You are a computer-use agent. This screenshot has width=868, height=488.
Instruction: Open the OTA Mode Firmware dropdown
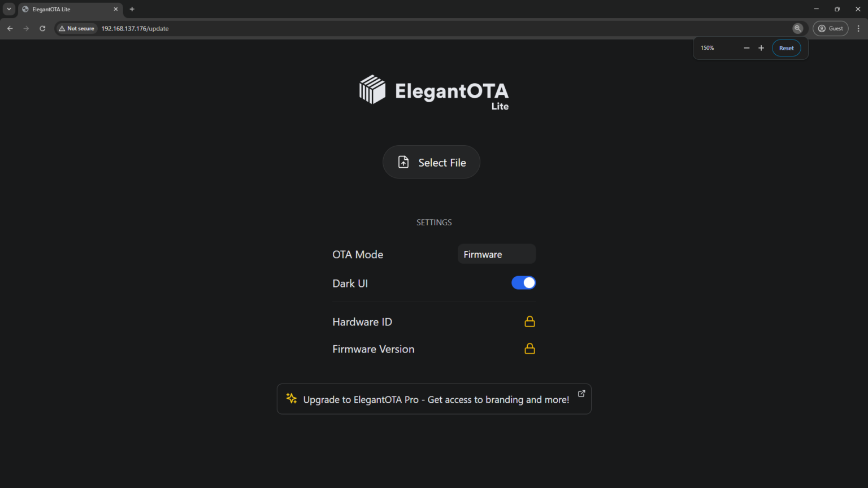click(496, 254)
